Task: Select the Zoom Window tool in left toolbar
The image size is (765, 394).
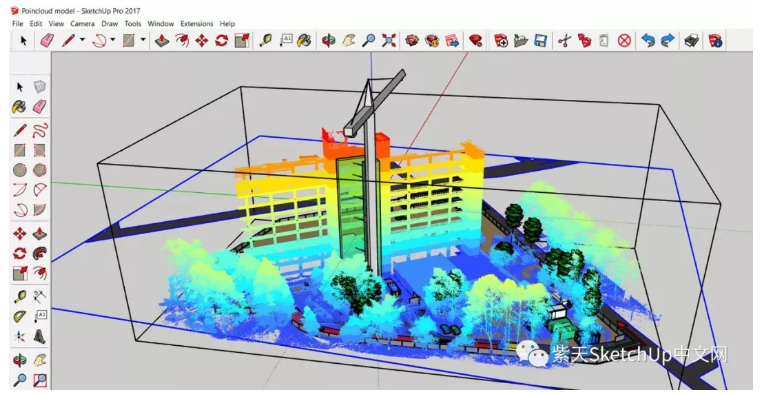Action: pyautogui.click(x=40, y=380)
